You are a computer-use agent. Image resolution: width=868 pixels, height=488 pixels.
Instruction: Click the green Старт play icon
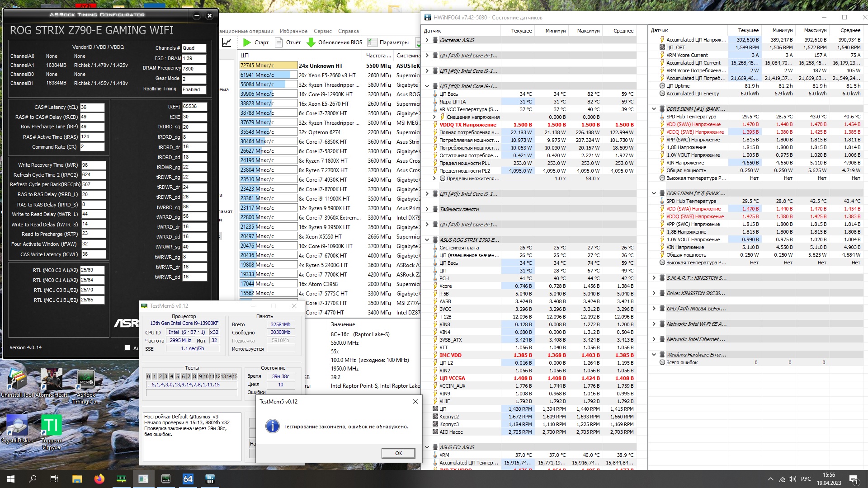pos(247,42)
